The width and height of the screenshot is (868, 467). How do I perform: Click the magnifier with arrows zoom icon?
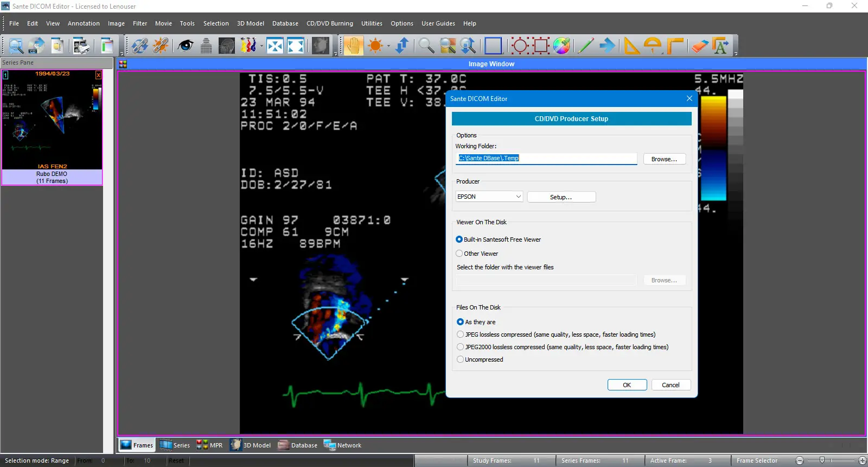468,46
